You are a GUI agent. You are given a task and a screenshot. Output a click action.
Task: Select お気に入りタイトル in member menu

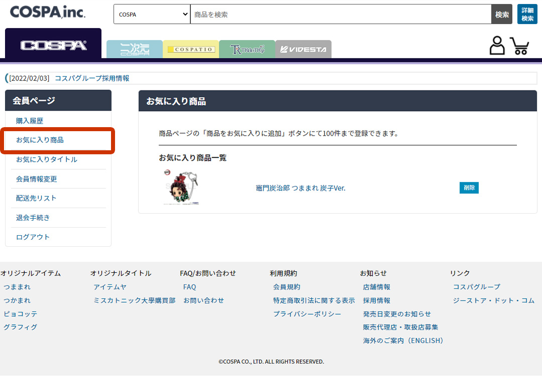tap(47, 160)
